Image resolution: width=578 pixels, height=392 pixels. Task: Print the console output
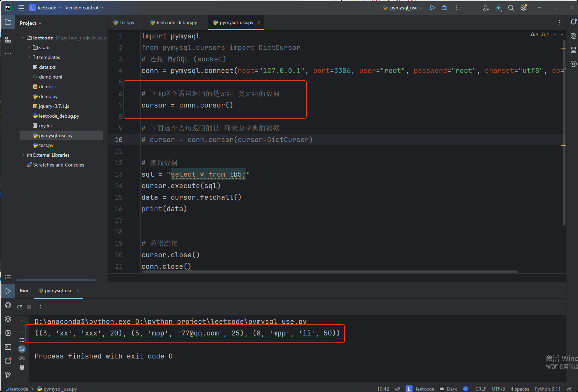coord(22,358)
